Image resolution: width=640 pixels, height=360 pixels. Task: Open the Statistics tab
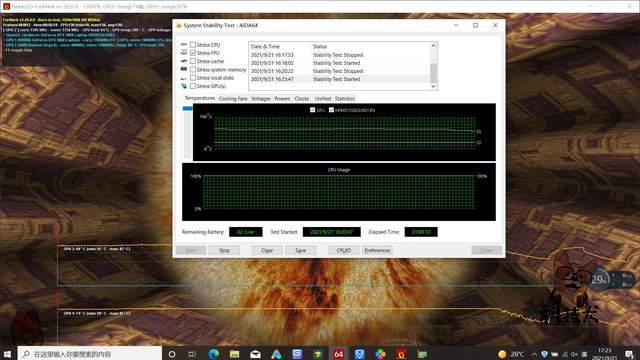click(x=345, y=98)
